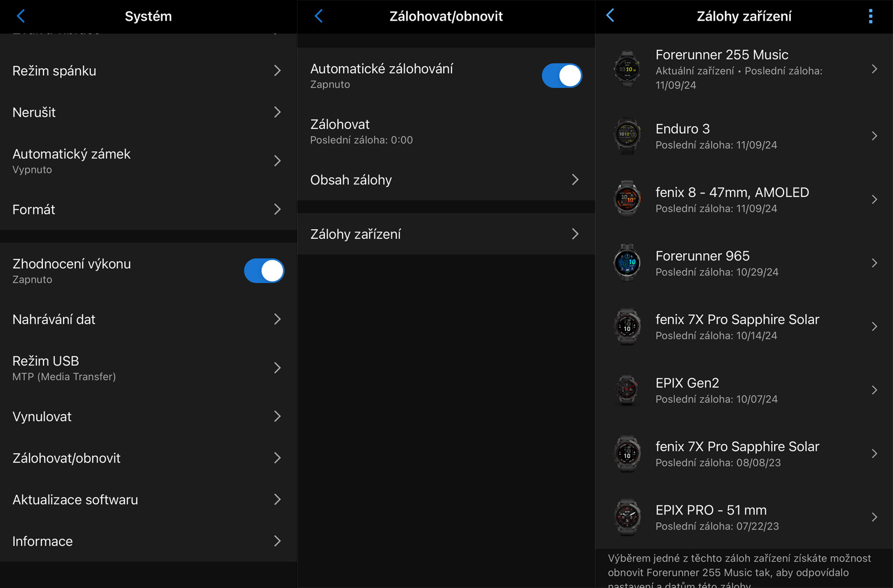Expand Obsah zálohy chevron
This screenshot has height=588, width=893.
point(575,180)
